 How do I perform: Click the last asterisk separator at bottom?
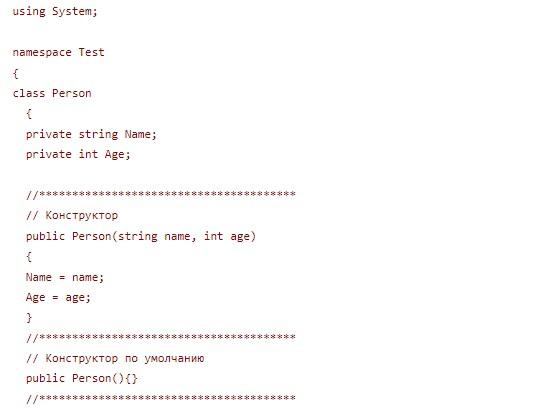tap(161, 397)
